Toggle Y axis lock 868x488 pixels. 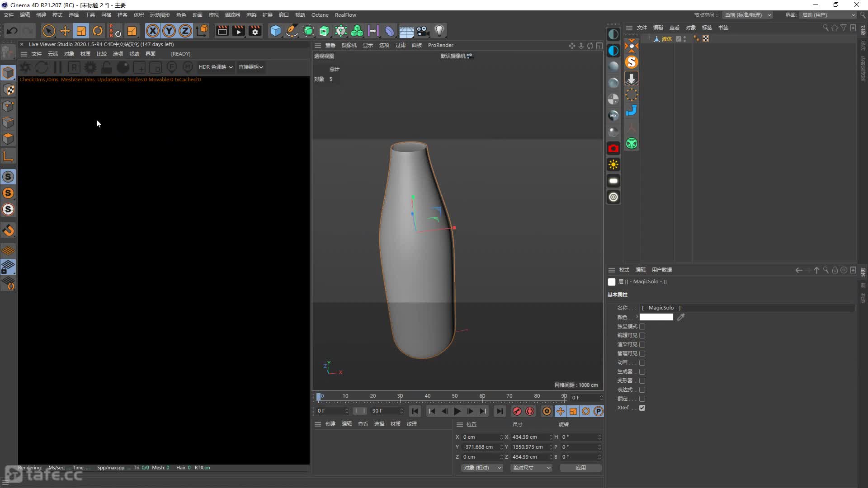tap(169, 31)
